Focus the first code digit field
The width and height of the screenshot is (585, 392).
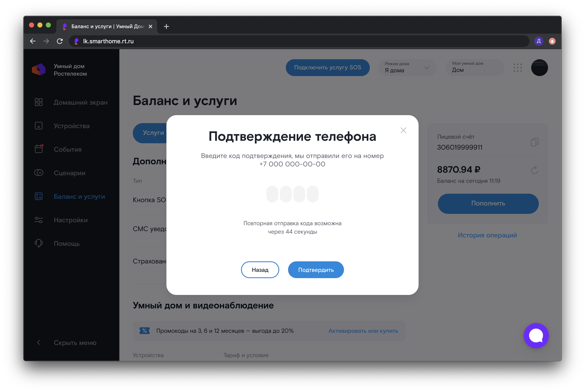272,194
